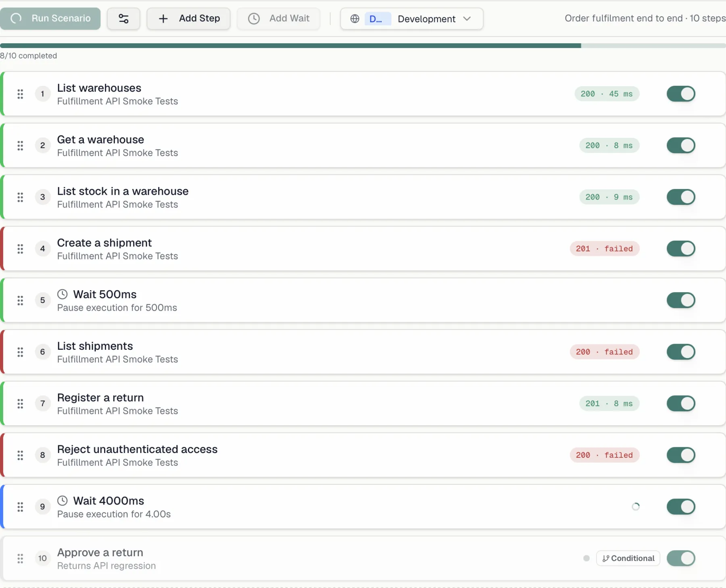The image size is (726, 588).
Task: Disable the List warehouses step toggle
Action: point(681,94)
